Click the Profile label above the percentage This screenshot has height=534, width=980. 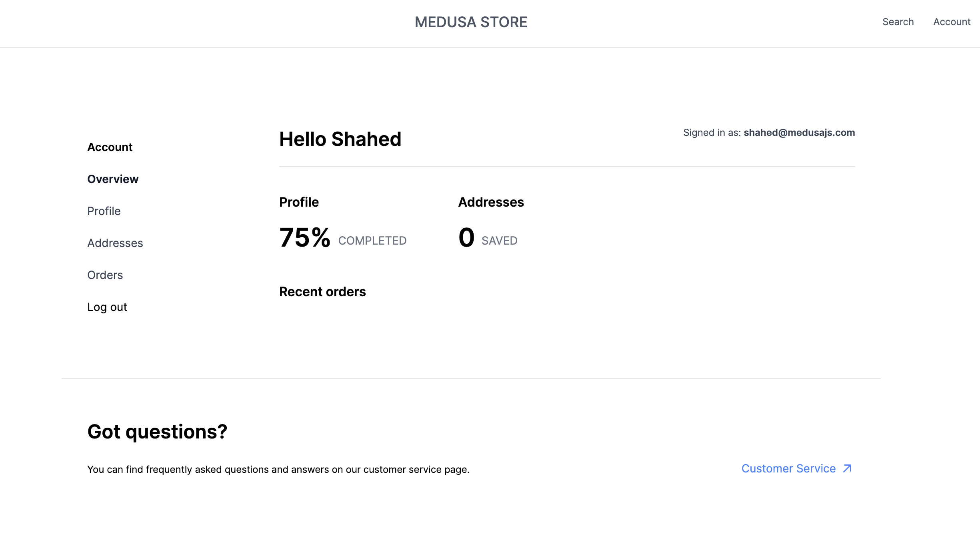tap(299, 202)
